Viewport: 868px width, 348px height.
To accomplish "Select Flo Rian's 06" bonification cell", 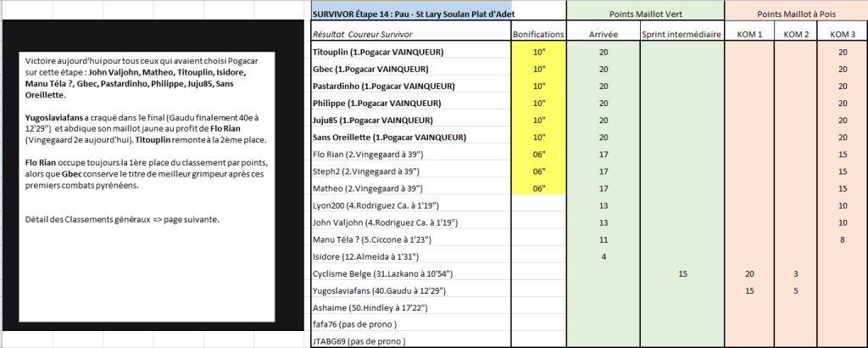I will click(538, 154).
